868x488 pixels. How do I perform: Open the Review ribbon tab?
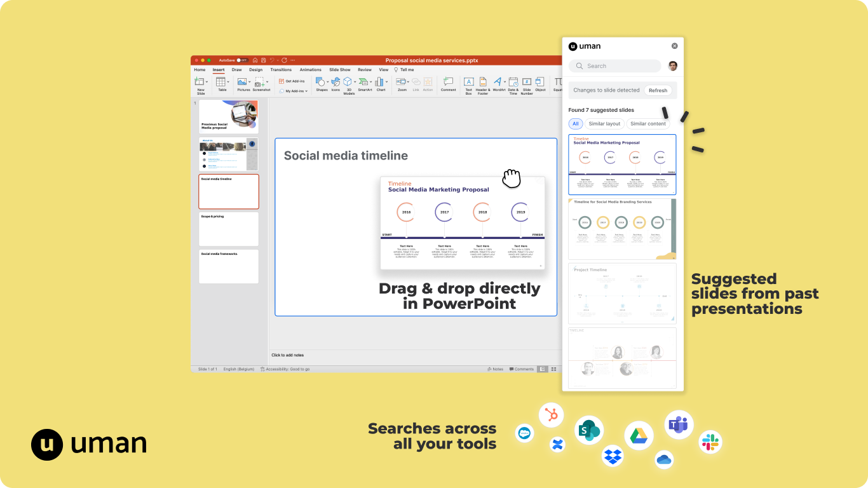[365, 70]
